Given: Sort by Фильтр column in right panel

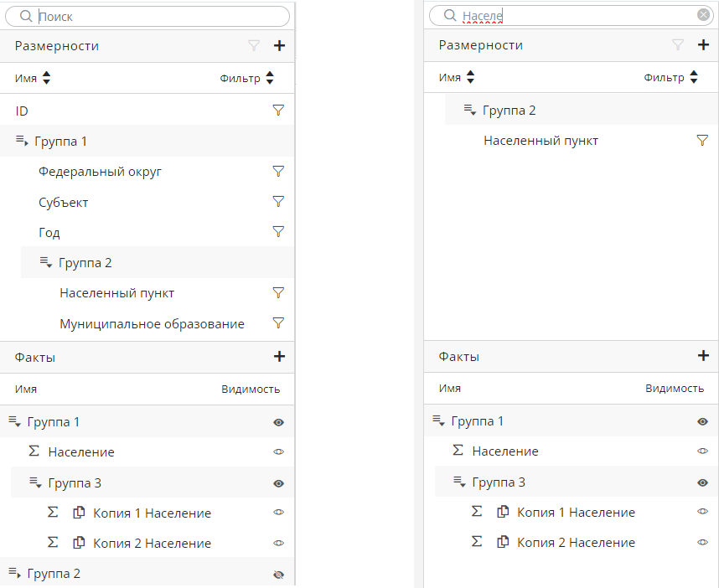Looking at the screenshot, I should click(x=693, y=78).
